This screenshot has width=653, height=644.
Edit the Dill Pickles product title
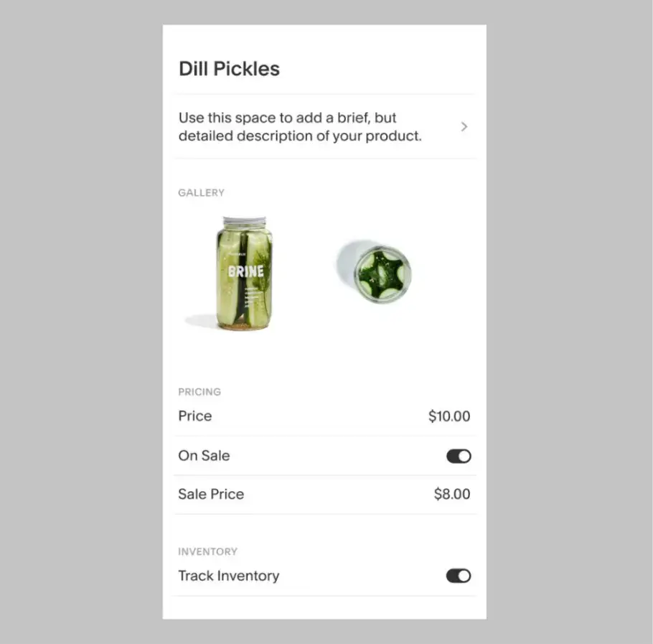[229, 69]
